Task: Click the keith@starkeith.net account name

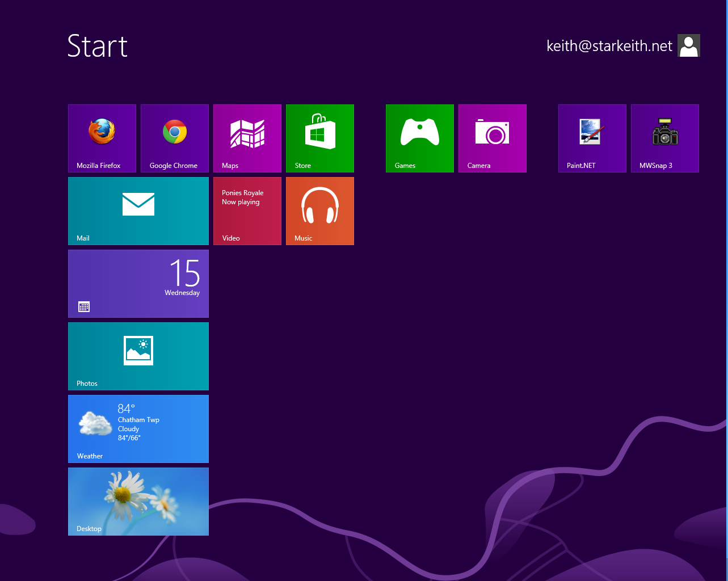Action: coord(609,45)
